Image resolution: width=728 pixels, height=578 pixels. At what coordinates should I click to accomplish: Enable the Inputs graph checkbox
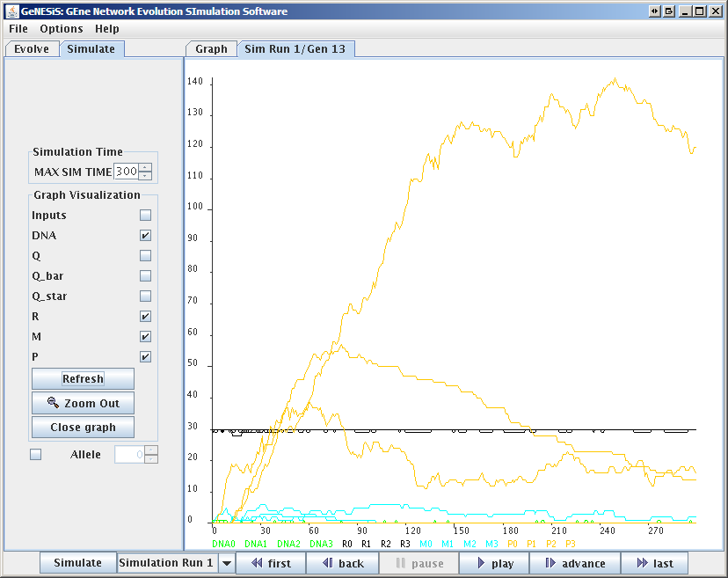coord(145,216)
